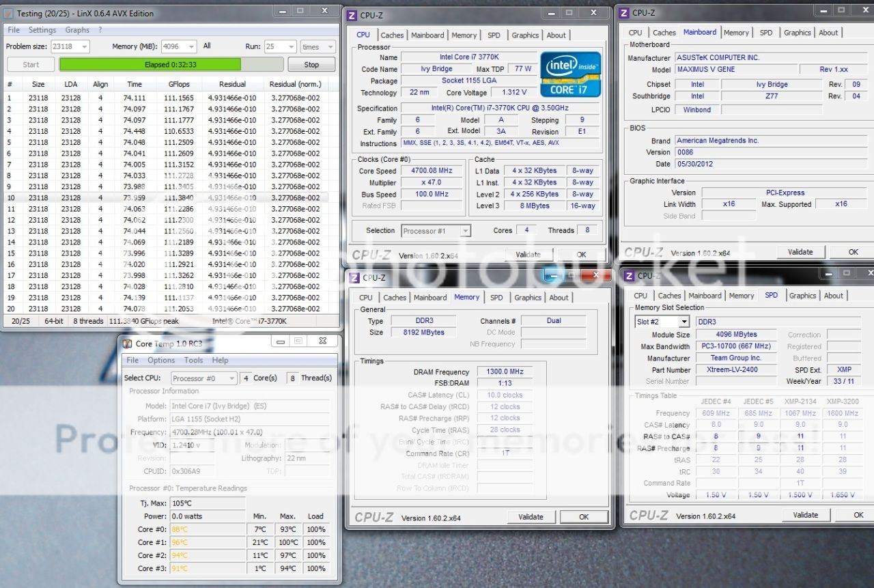874x588 pixels.
Task: Expand the Select CPU Processor #0 dropdown
Action: (230, 378)
